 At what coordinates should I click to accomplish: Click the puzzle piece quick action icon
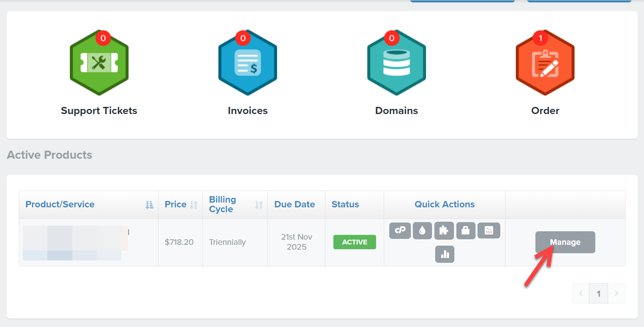coord(444,230)
